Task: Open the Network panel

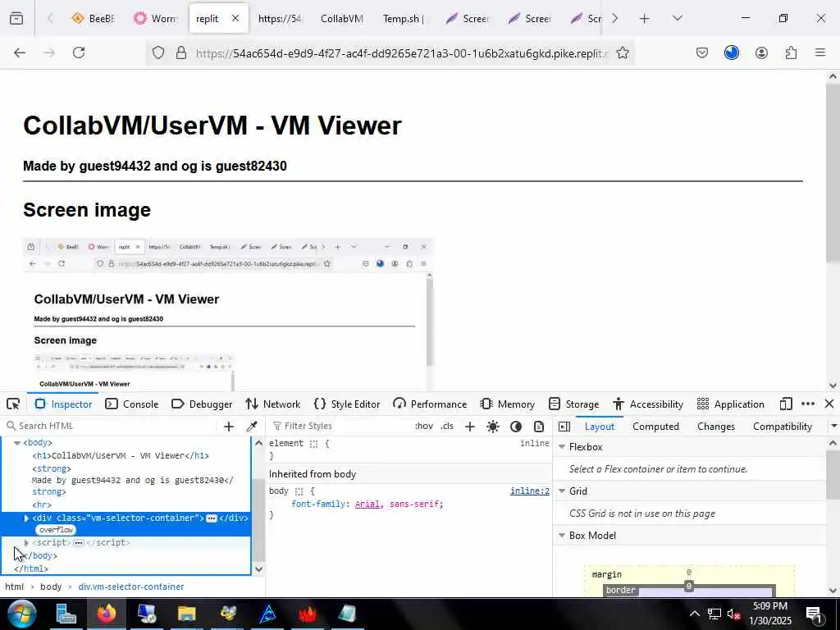Action: [x=272, y=404]
